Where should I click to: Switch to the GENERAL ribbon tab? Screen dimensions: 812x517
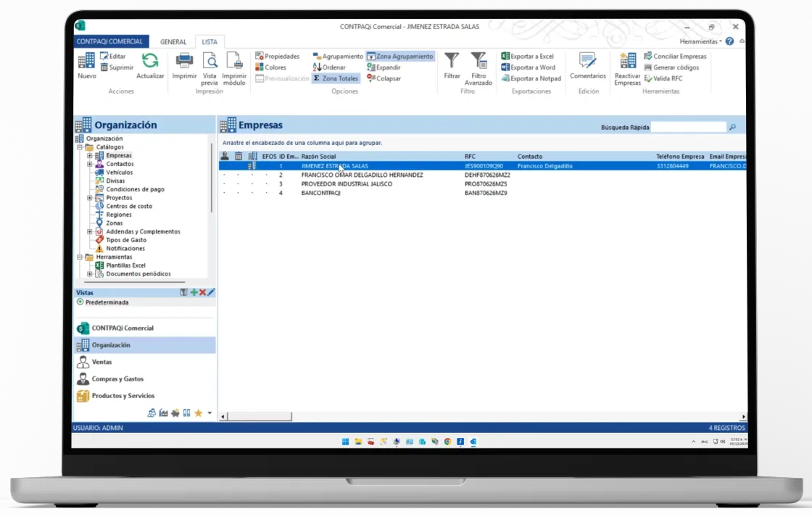173,42
